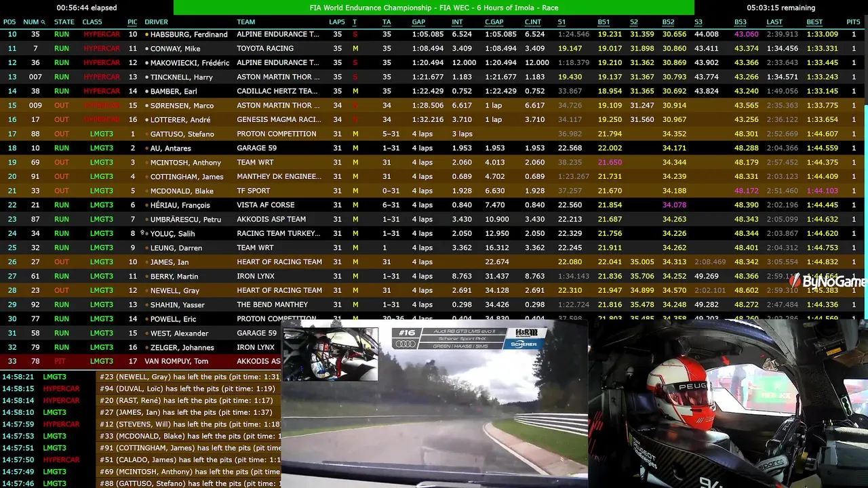Select driver SØRENSEN, Marco

[x=182, y=106]
